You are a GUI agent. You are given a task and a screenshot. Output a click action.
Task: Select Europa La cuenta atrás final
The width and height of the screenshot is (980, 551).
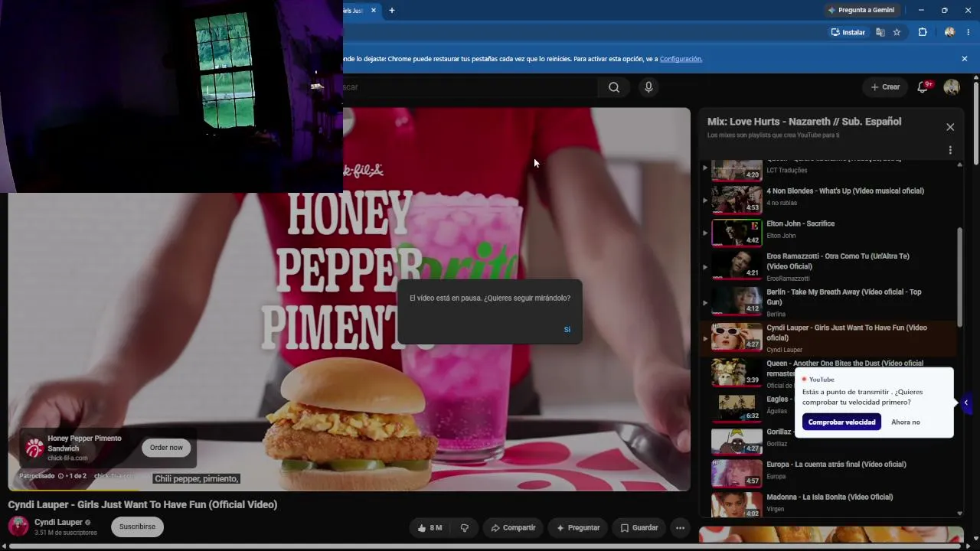[x=828, y=472]
